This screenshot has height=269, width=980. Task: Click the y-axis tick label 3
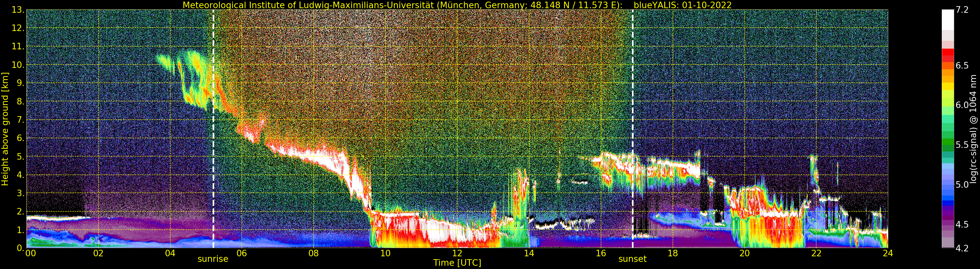tap(21, 193)
